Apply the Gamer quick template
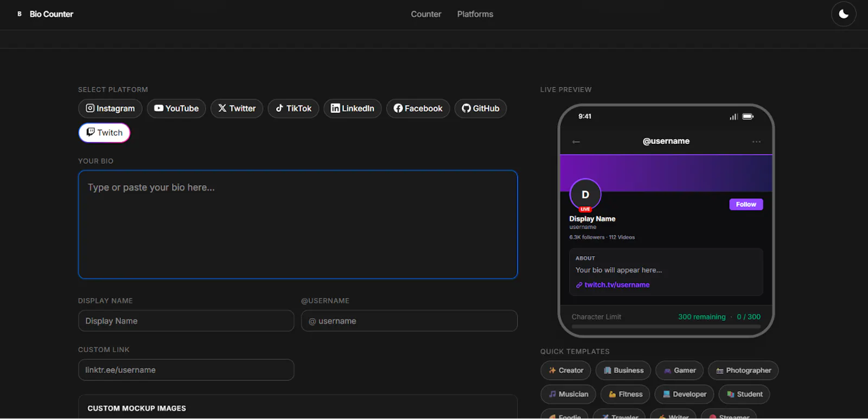 680,371
